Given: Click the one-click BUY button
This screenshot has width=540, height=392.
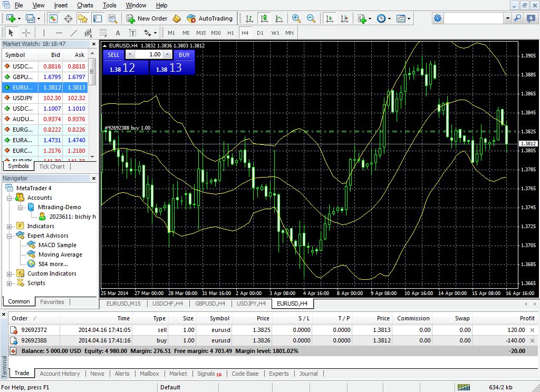Looking at the screenshot, I should pos(184,55).
